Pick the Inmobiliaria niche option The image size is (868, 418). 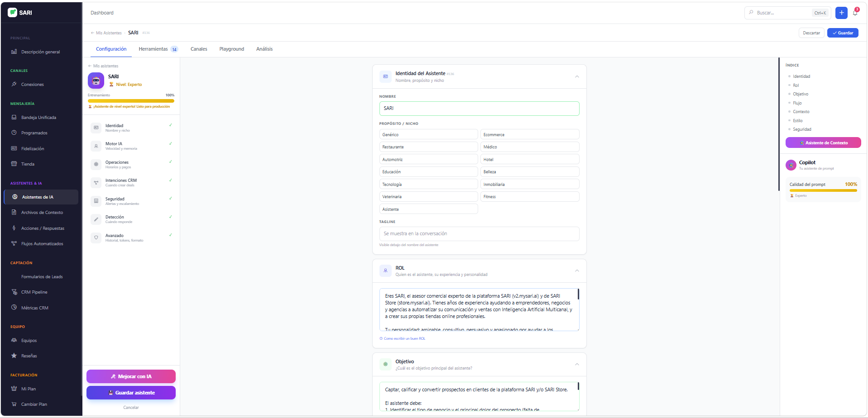point(530,184)
